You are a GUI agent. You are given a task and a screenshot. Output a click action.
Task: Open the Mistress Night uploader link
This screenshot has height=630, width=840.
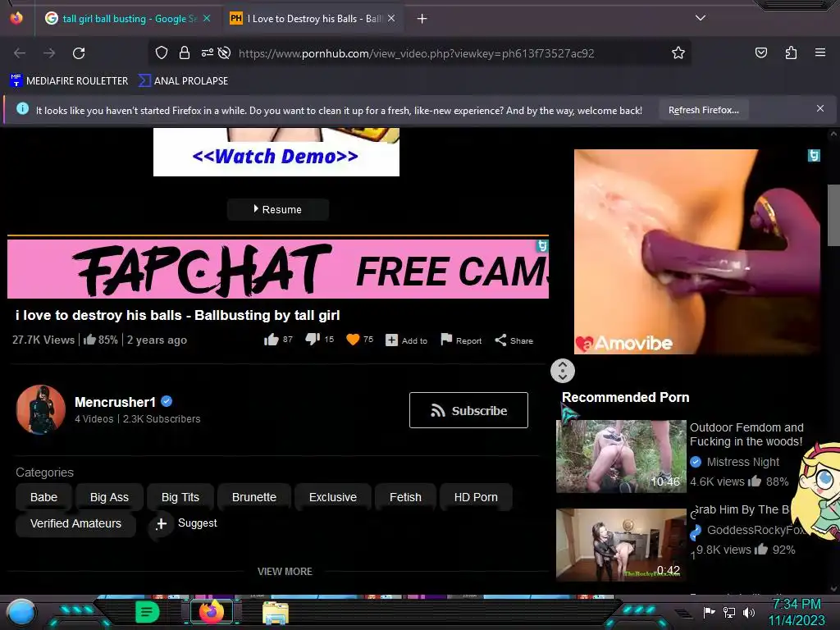(743, 462)
